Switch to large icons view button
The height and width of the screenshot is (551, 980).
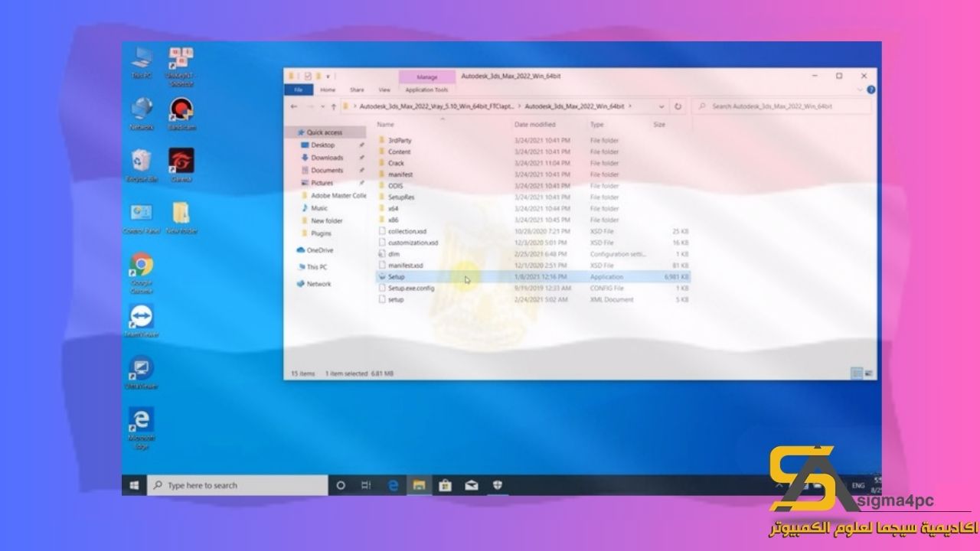869,373
